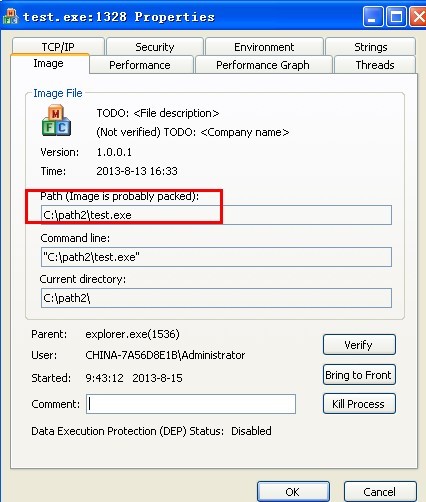Click the Path (Image is probably packed) label
Image resolution: width=426 pixels, height=502 pixels.
point(119,196)
